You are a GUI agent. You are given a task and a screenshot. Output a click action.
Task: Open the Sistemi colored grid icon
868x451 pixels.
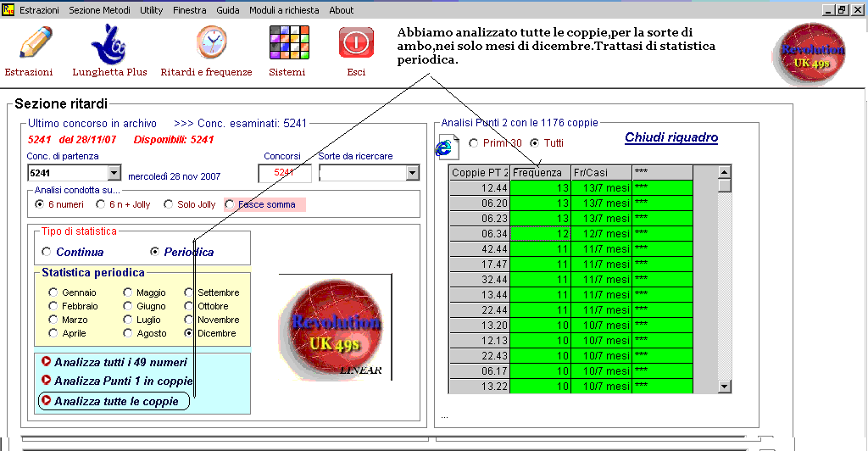289,42
